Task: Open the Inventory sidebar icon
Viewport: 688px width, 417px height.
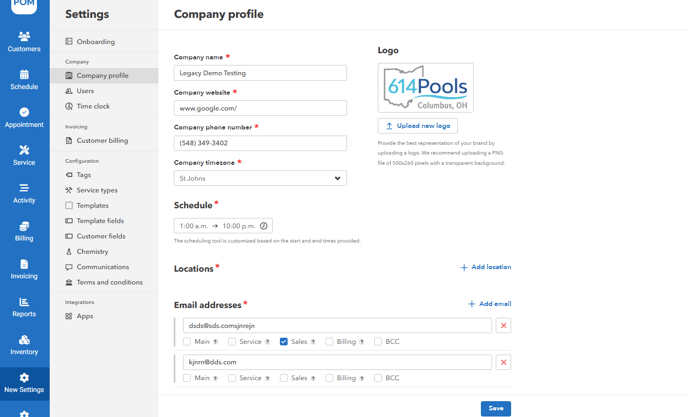Action: 24,345
